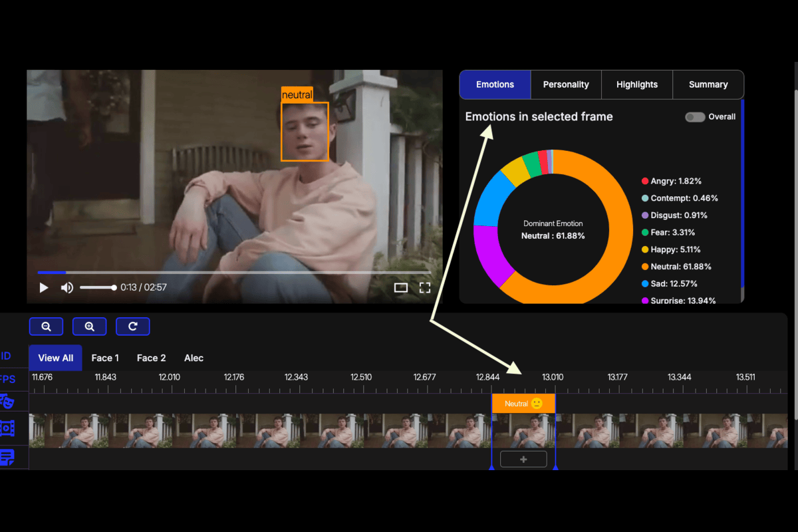Image resolution: width=798 pixels, height=532 pixels.
Task: Click the theater masks emotions track icon
Action: (7, 402)
